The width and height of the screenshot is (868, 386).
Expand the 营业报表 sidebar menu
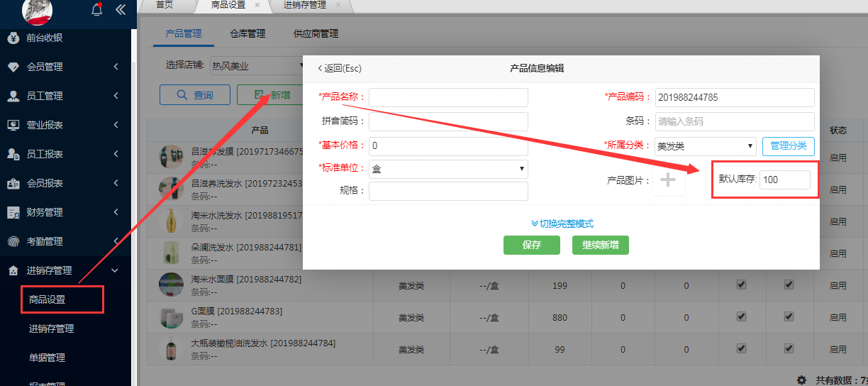[x=116, y=125]
